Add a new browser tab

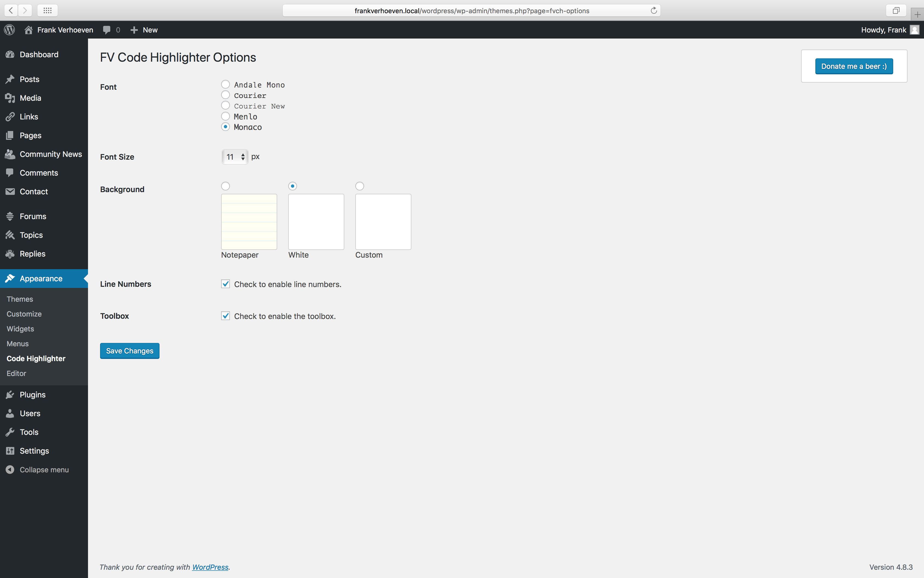(x=917, y=15)
